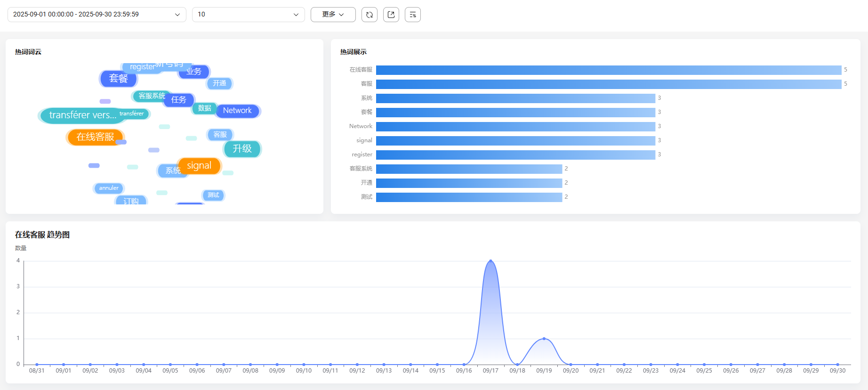Select 业务 tag in word cloud
Image resolution: width=868 pixels, height=390 pixels.
[194, 72]
